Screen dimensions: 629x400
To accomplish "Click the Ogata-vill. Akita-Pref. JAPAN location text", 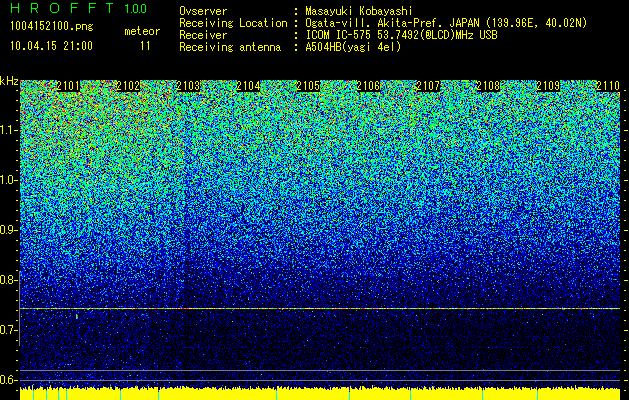I will 446,23.
